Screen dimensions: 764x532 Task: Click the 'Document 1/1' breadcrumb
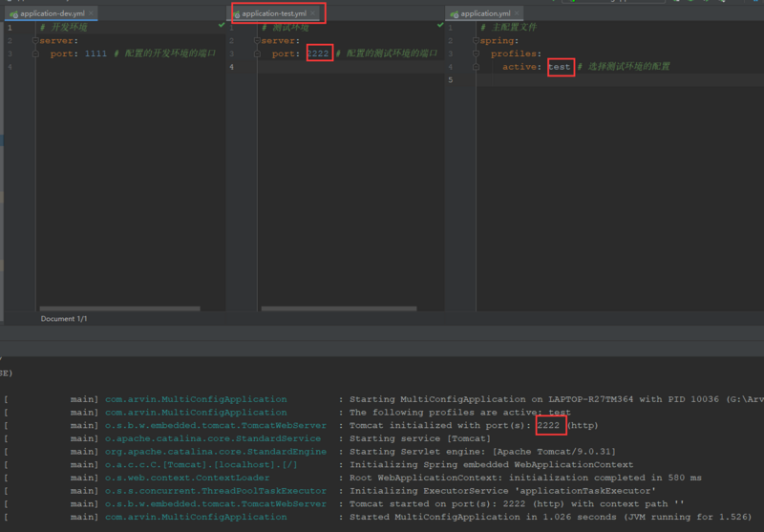click(64, 319)
